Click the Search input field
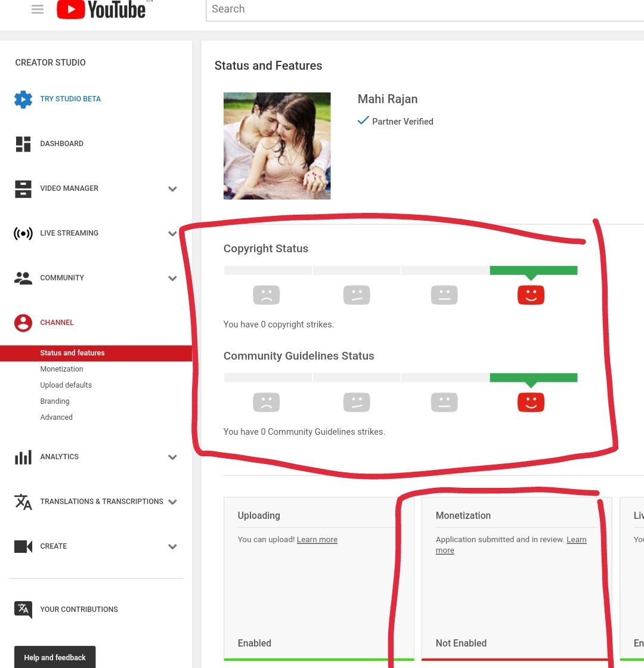The height and width of the screenshot is (668, 644). coord(425,10)
